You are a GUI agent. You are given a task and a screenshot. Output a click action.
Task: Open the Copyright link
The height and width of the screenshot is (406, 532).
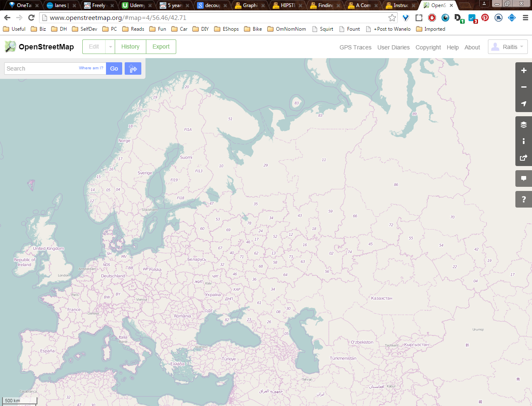428,47
